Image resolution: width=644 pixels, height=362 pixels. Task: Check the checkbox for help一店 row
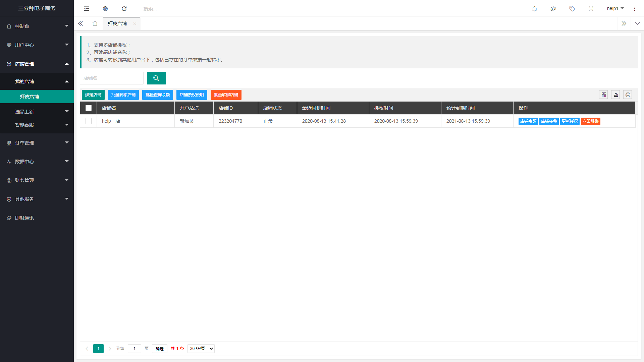coord(89,121)
